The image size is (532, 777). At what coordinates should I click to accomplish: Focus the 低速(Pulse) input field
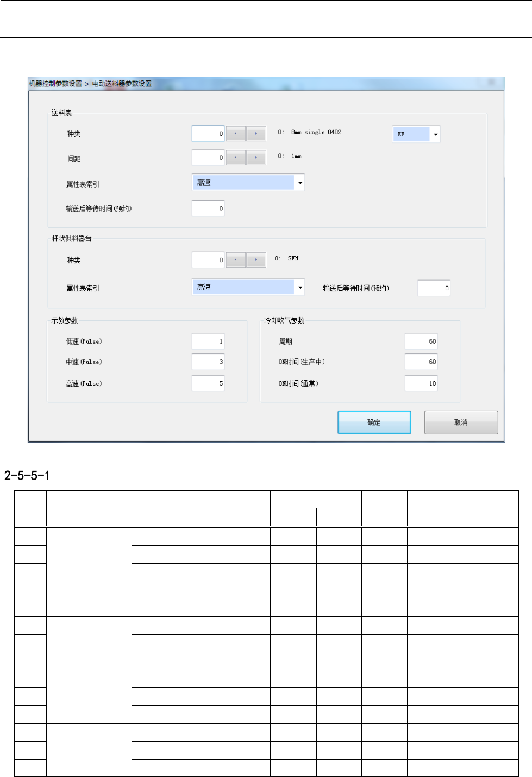208,341
